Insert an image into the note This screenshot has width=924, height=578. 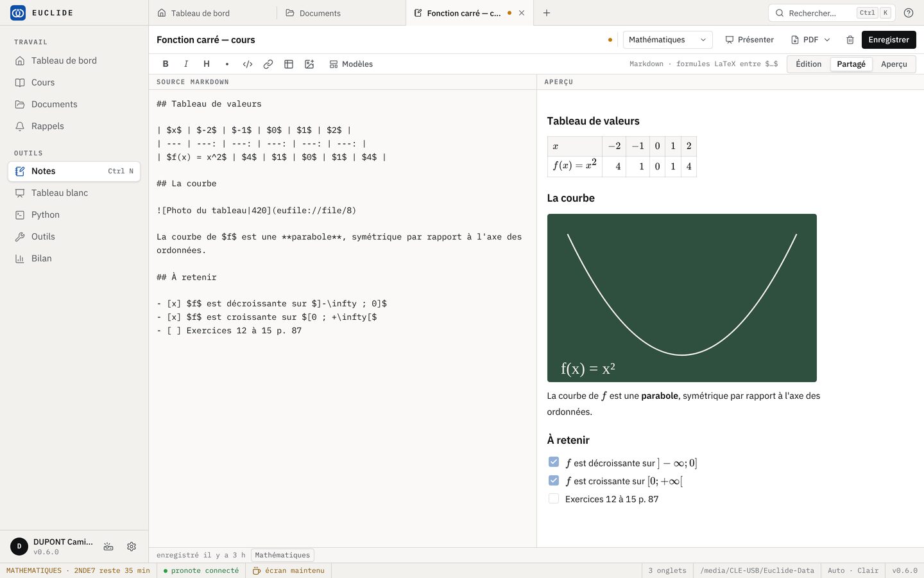[x=309, y=64]
